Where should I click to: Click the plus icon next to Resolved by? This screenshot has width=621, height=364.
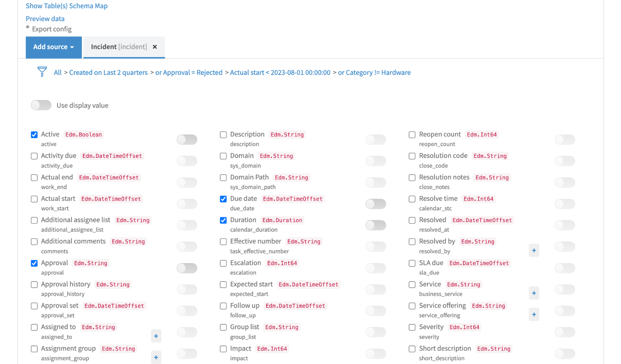pos(534,250)
